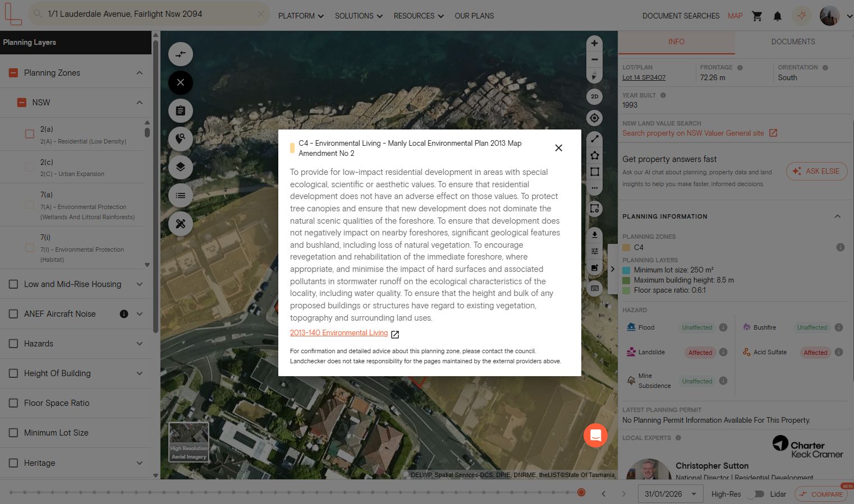The width and height of the screenshot is (854, 504).
Task: Click the ASK ELSIE button
Action: (x=816, y=172)
